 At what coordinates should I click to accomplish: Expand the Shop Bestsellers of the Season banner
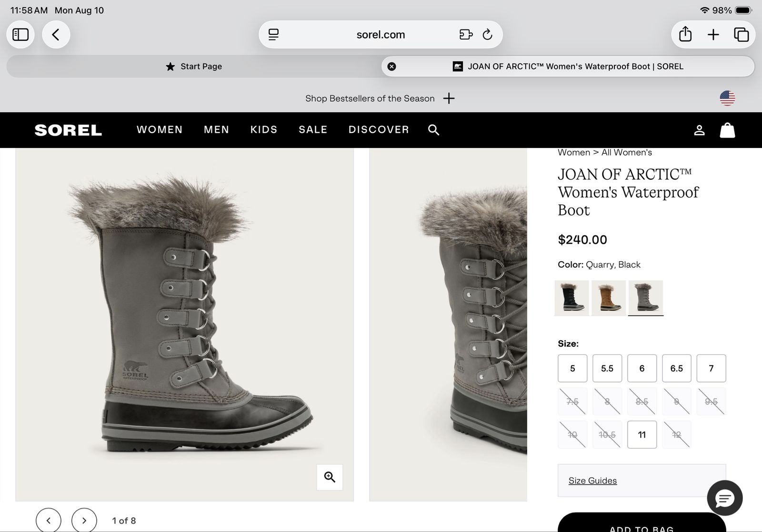449,99
